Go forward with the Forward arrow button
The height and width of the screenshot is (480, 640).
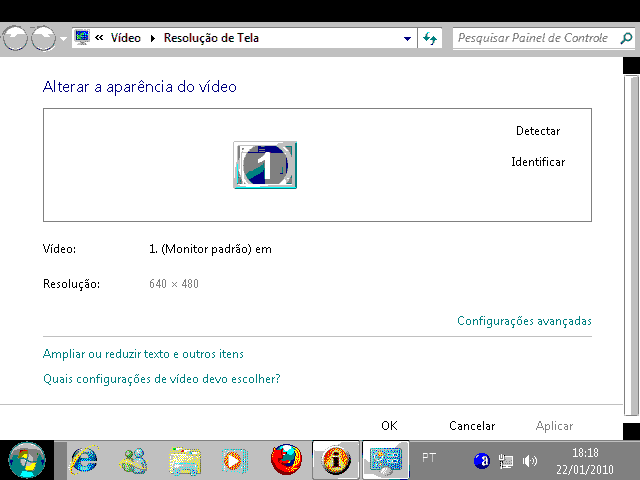44,38
